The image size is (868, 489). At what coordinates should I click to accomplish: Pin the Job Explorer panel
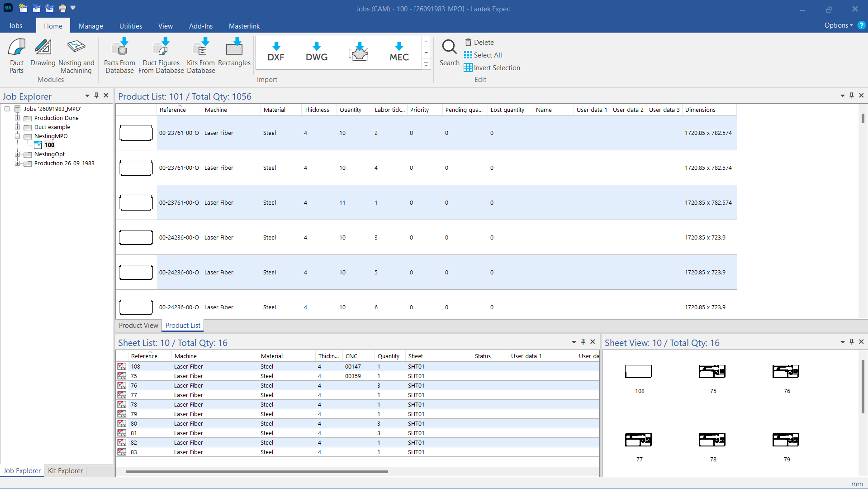pos(96,96)
